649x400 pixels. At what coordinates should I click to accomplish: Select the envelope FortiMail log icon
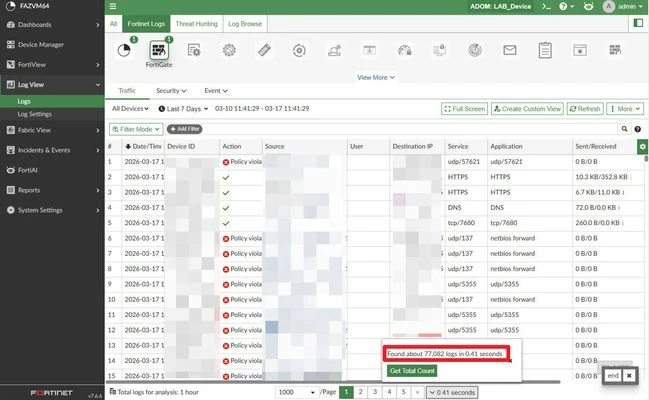(x=510, y=50)
